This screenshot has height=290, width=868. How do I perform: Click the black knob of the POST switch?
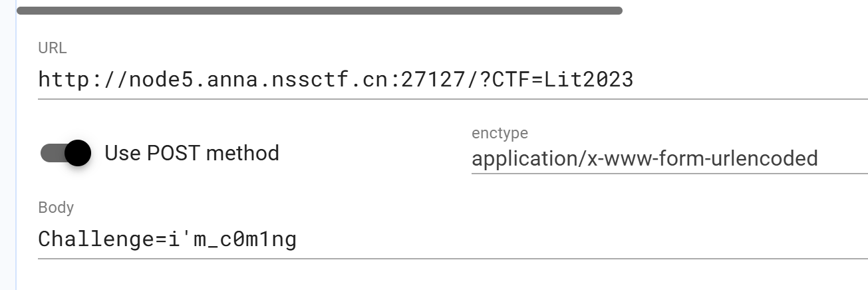[x=78, y=153]
